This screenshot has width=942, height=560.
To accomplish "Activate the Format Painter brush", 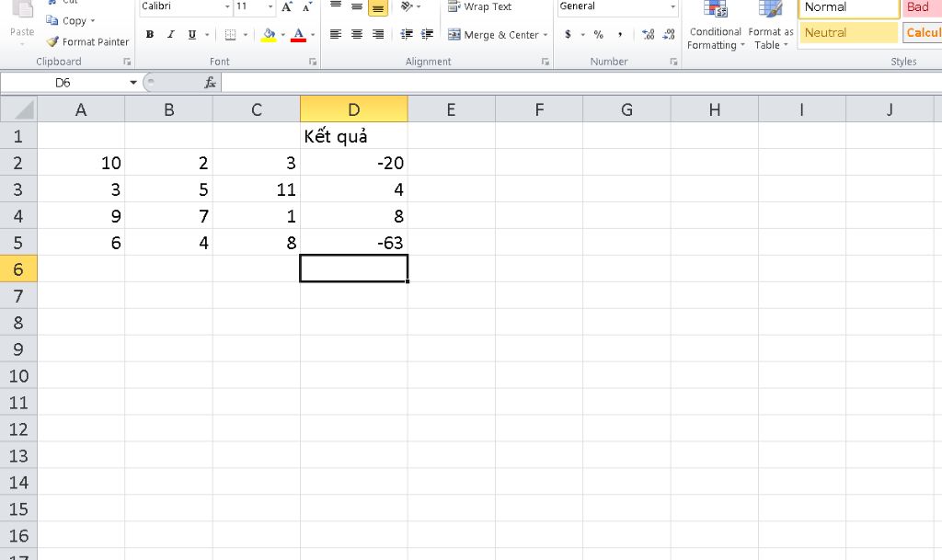I will tap(52, 41).
